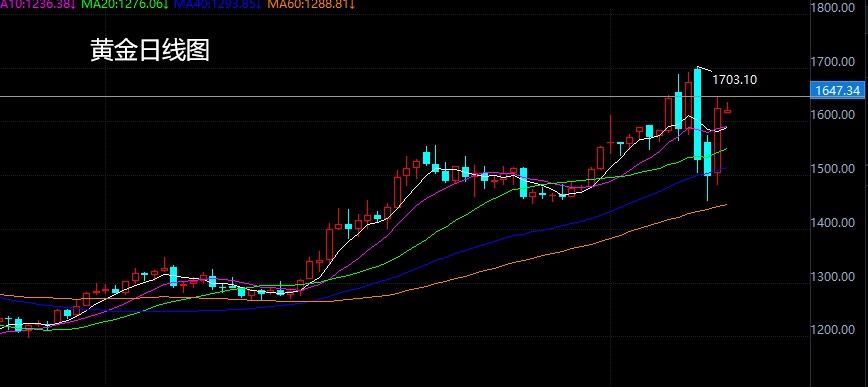Click the MA40:1293.85 indicator label
The height and width of the screenshot is (387, 868).
pyautogui.click(x=217, y=4)
